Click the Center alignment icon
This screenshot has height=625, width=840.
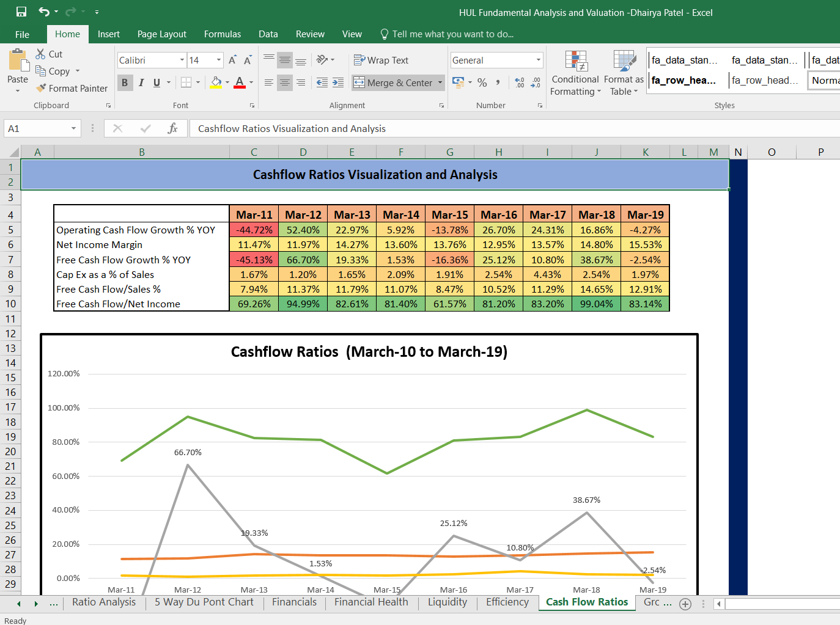point(285,82)
